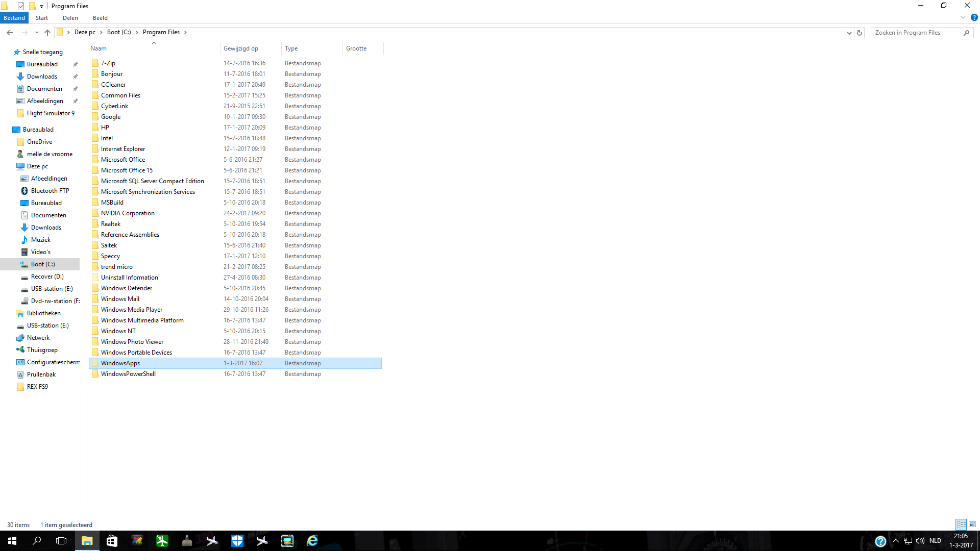Open the Beeld ribbon tab
Viewport: 980px width, 551px height.
click(100, 18)
